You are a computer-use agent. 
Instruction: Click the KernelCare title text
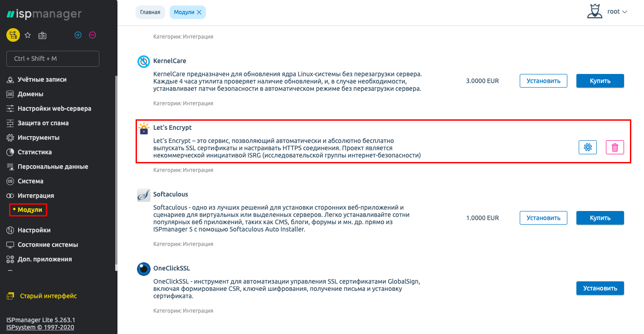click(170, 61)
